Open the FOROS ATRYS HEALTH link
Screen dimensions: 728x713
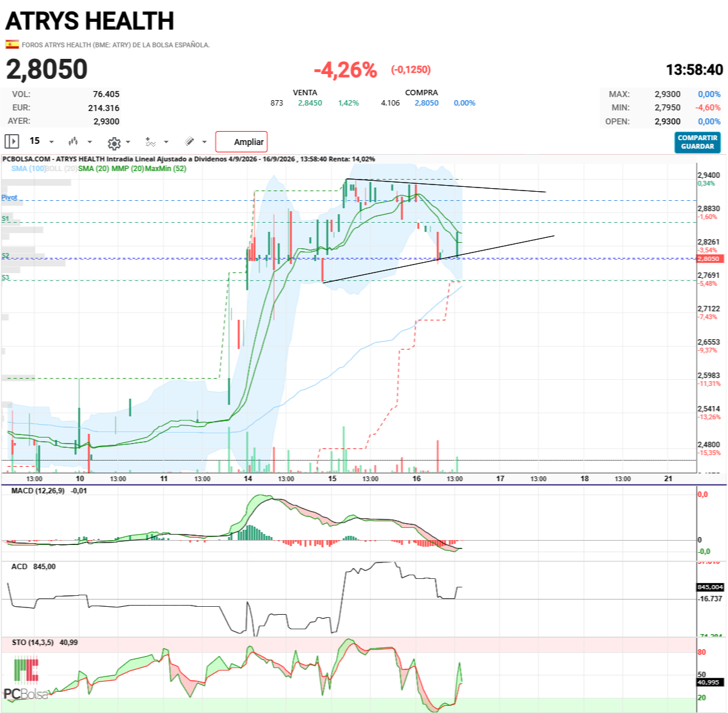(115, 45)
